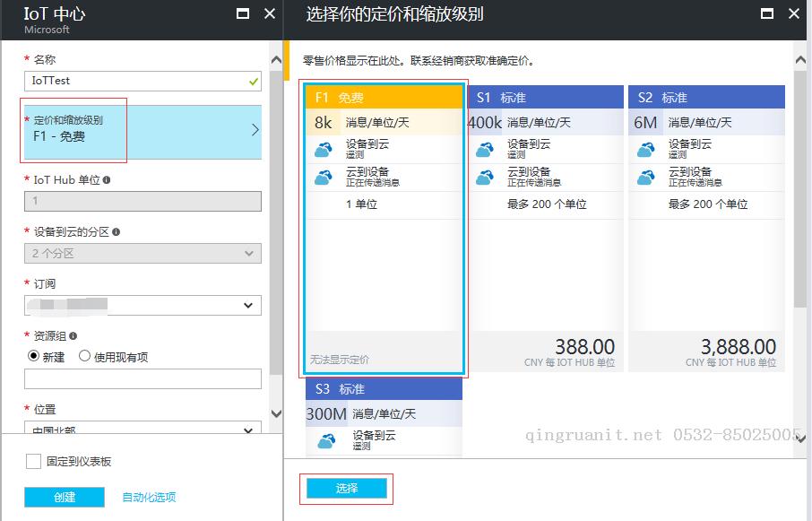Select the 使用现有项 radio option
Screen dimensions: 812x521
pyautogui.click(x=83, y=355)
